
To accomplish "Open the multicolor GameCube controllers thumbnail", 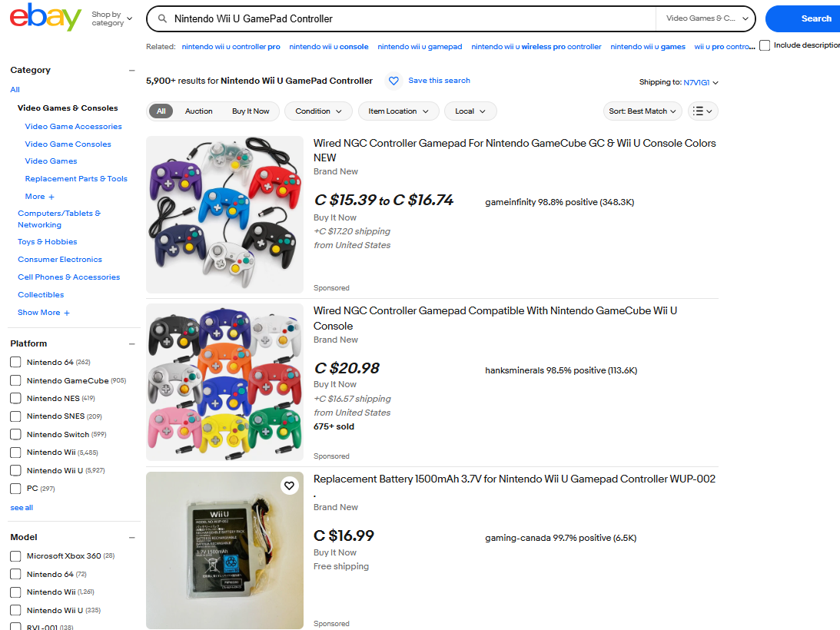I will coord(224,382).
